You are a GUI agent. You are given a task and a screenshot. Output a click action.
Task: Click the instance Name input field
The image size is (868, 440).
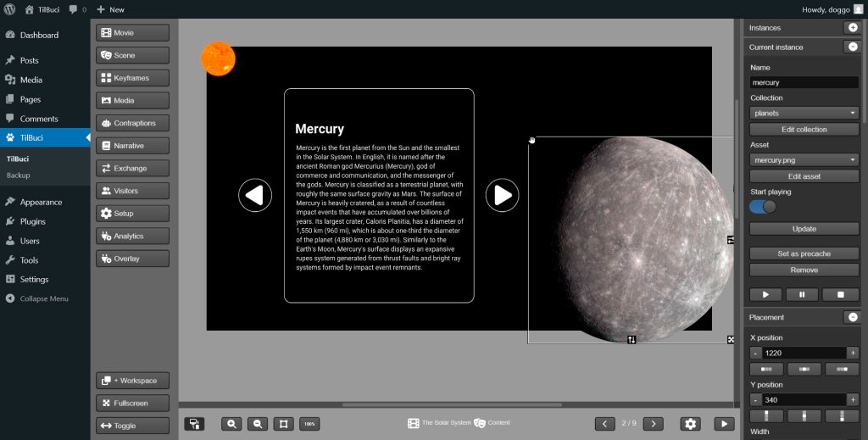[x=804, y=83]
